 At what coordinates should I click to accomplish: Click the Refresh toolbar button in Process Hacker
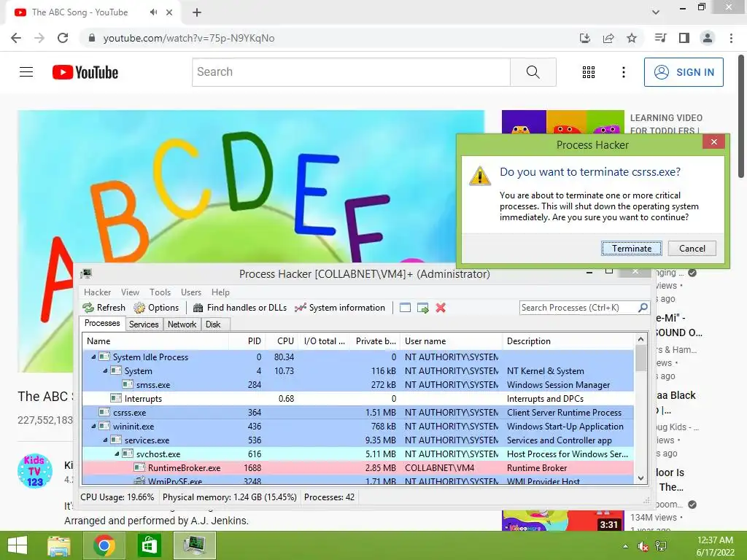104,308
